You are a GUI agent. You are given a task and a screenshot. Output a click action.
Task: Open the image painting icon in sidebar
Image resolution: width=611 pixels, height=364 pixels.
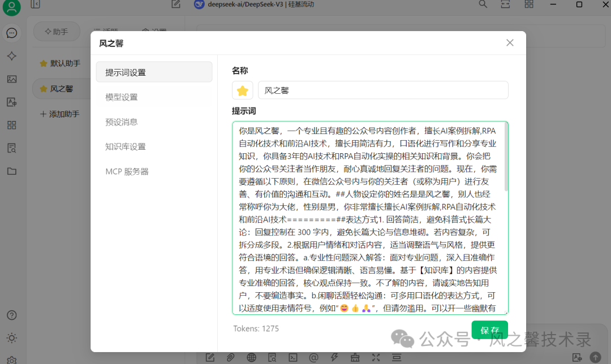(12, 79)
